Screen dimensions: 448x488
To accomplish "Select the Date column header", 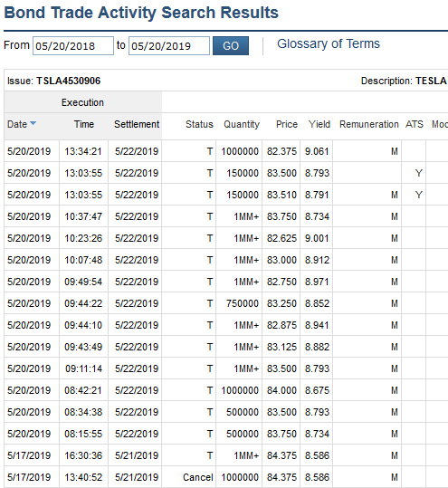I will tap(17, 124).
